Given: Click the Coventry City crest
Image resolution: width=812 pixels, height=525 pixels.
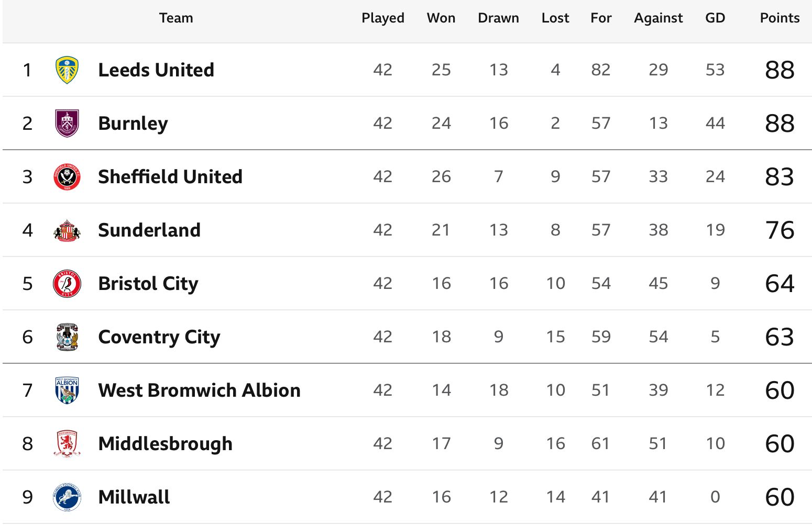Looking at the screenshot, I should pos(67,337).
